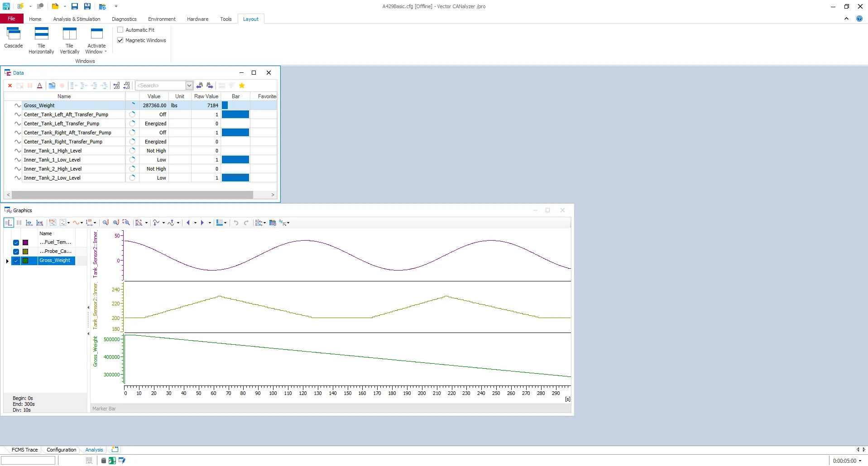Click the Tile Vertically icon
This screenshot has width=868, height=466.
tap(69, 34)
